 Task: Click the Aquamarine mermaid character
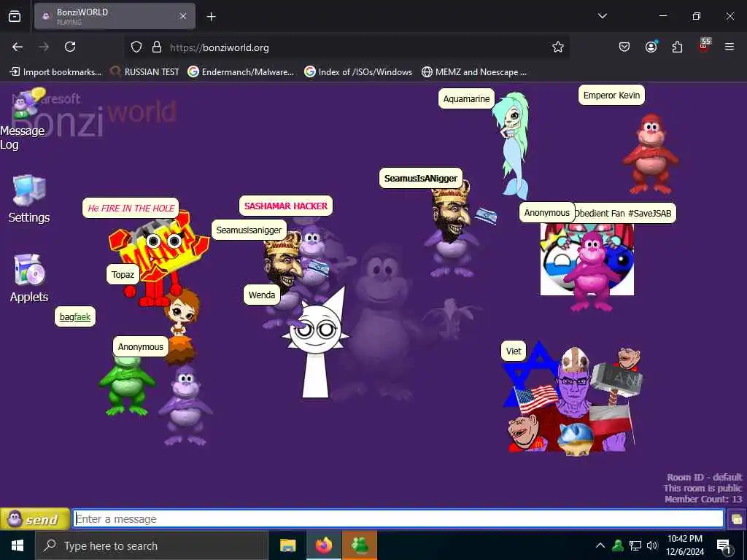[x=512, y=146]
